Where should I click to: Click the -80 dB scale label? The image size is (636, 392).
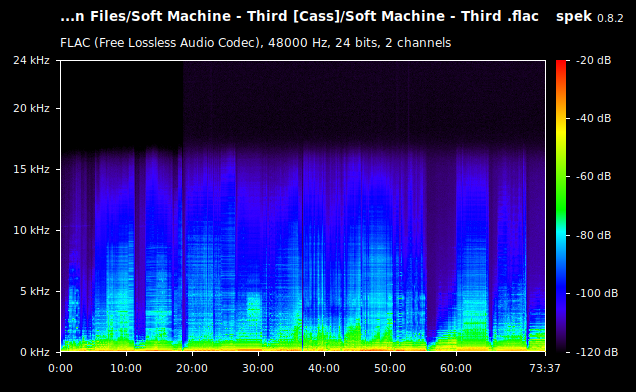(593, 235)
